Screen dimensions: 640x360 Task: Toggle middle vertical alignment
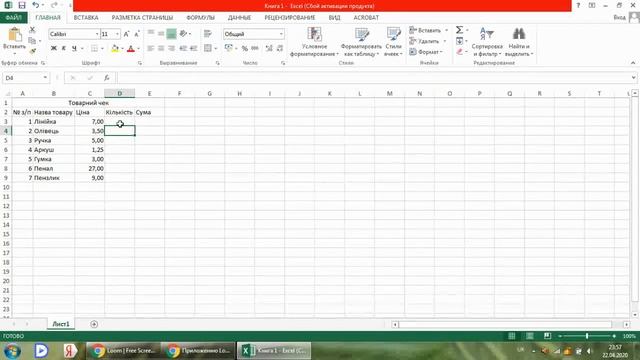click(161, 33)
